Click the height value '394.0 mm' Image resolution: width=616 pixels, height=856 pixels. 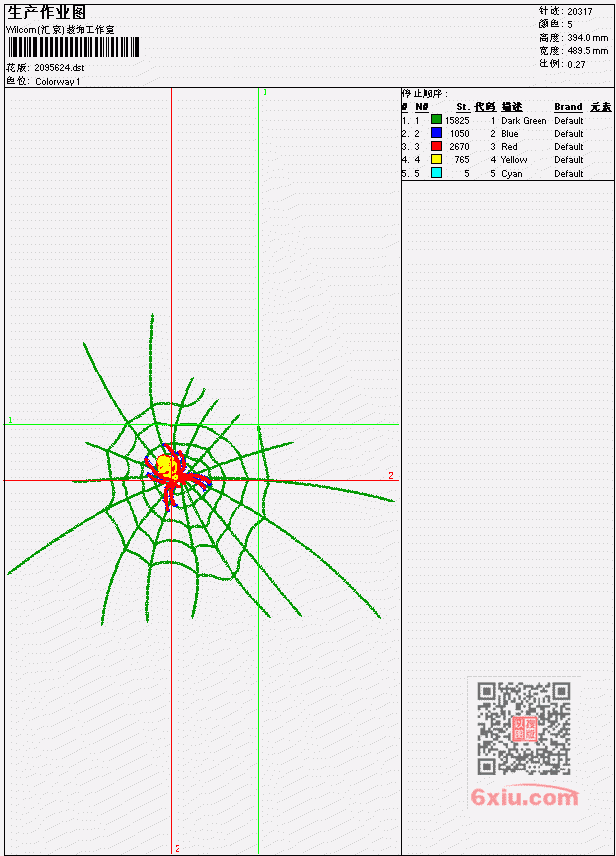pyautogui.click(x=587, y=38)
